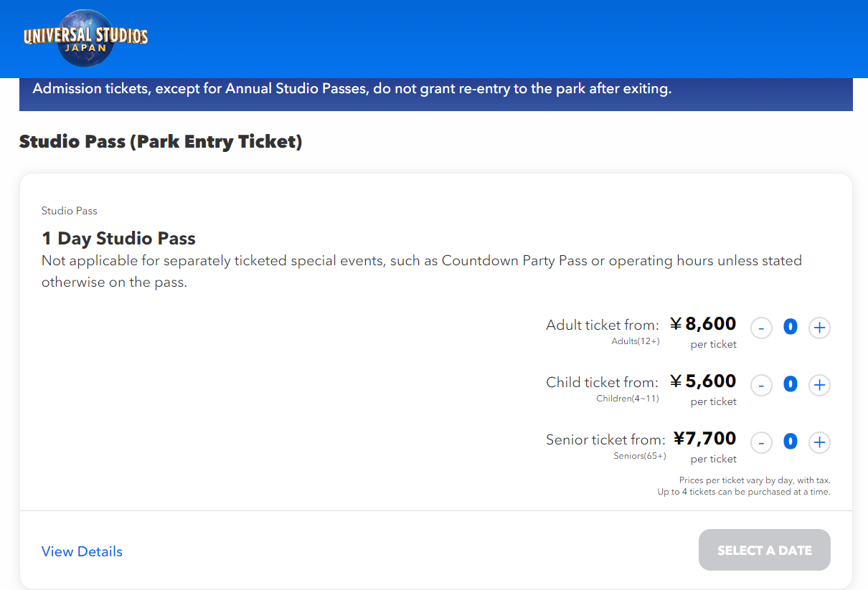The height and width of the screenshot is (590, 868).
Task: Click the SELECT A DATE button
Action: point(764,551)
